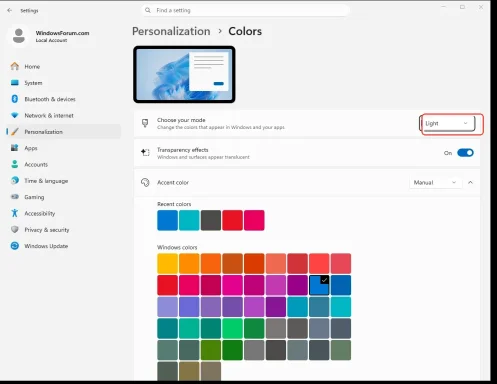This screenshot has width=497, height=384.
Task: Click the Colors page heading
Action: (245, 31)
